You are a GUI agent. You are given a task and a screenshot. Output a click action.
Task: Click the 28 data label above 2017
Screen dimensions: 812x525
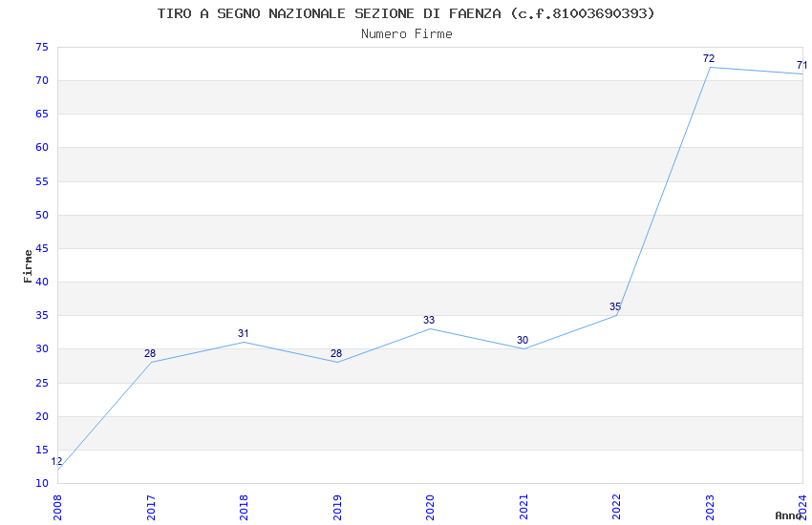150,353
